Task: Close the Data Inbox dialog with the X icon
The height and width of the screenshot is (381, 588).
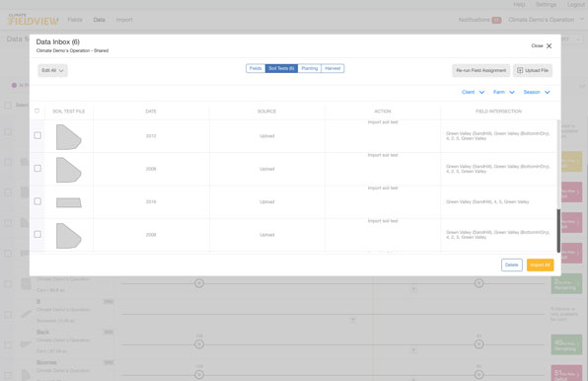Action: tap(549, 45)
